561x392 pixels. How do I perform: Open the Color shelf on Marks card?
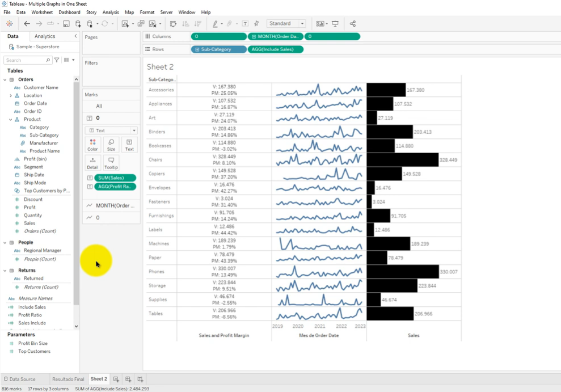pyautogui.click(x=92, y=144)
